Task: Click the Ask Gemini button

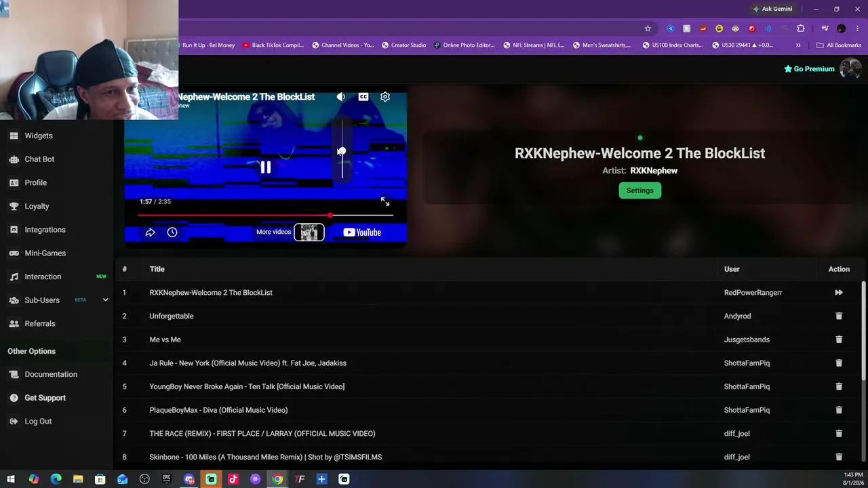Action: point(772,9)
